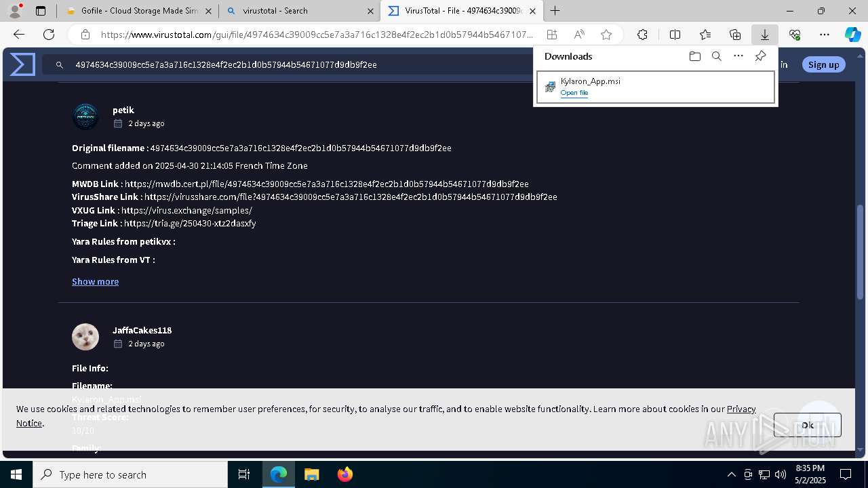
Task: Open the Privacy Notice link
Action: pos(741,409)
